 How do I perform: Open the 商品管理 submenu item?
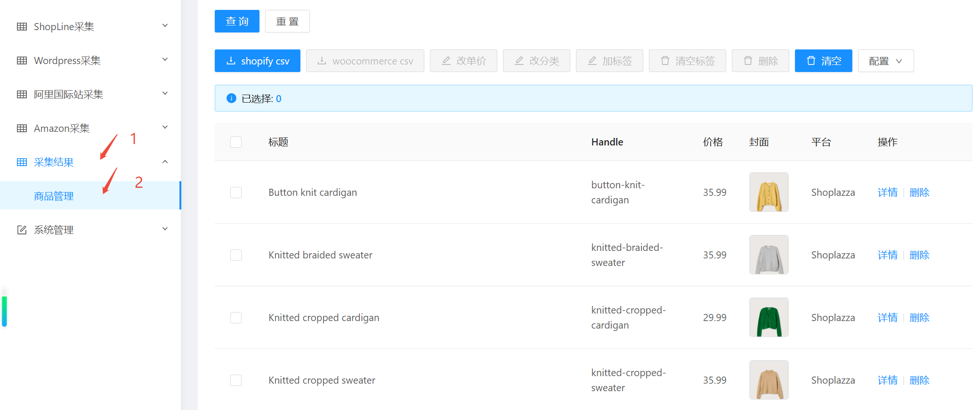[54, 196]
